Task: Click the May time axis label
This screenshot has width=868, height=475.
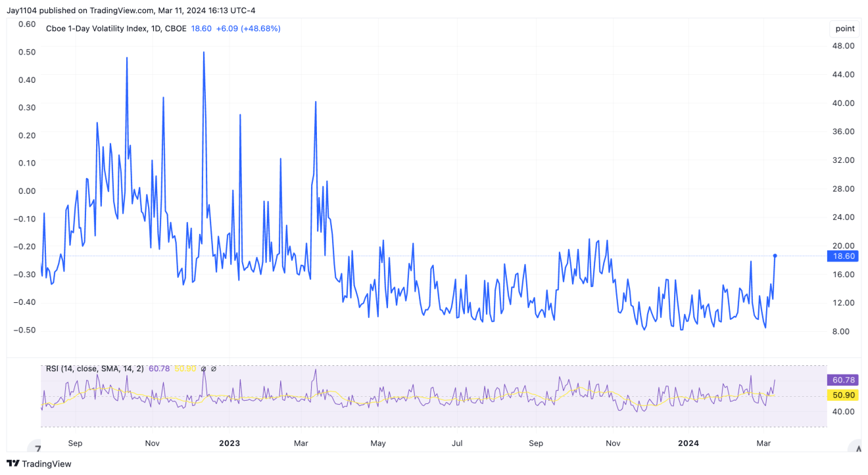Action: click(x=378, y=443)
